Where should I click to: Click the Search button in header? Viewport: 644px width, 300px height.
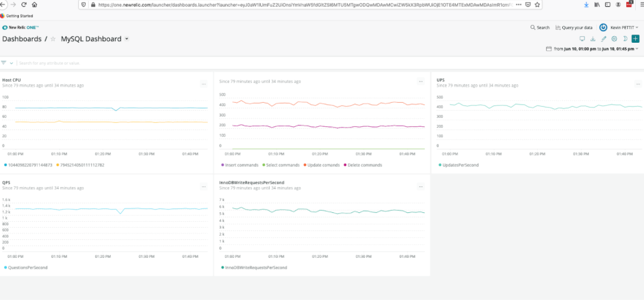pyautogui.click(x=540, y=27)
